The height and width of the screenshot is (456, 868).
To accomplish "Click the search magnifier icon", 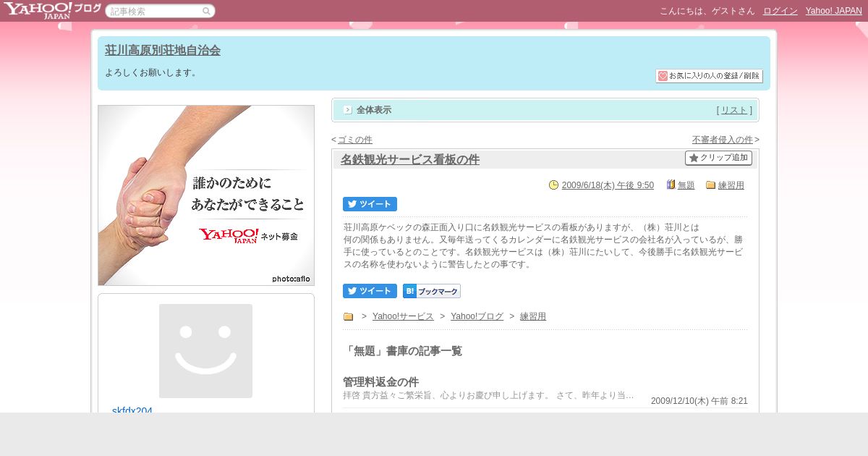I will pyautogui.click(x=206, y=11).
